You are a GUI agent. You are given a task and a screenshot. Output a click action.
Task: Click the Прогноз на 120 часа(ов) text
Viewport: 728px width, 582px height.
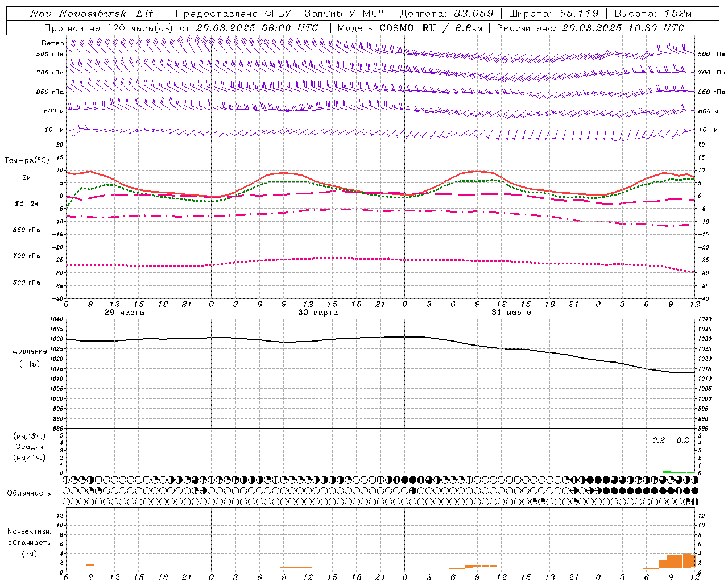click(109, 28)
